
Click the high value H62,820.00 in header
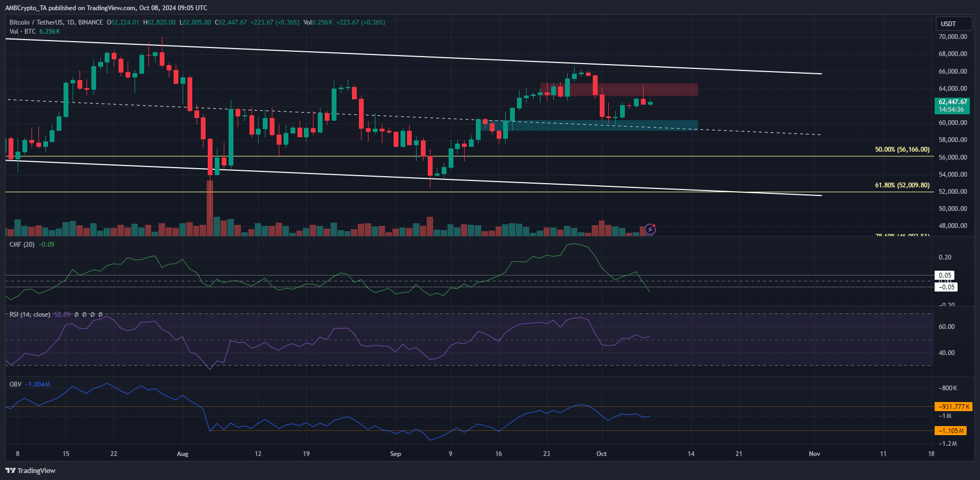click(x=159, y=22)
